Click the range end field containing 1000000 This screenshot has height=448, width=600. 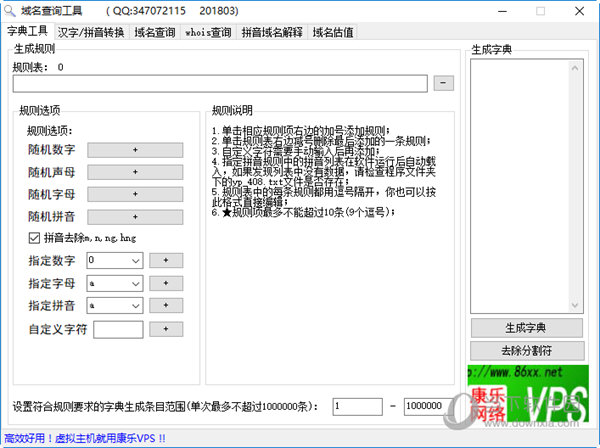coord(428,407)
